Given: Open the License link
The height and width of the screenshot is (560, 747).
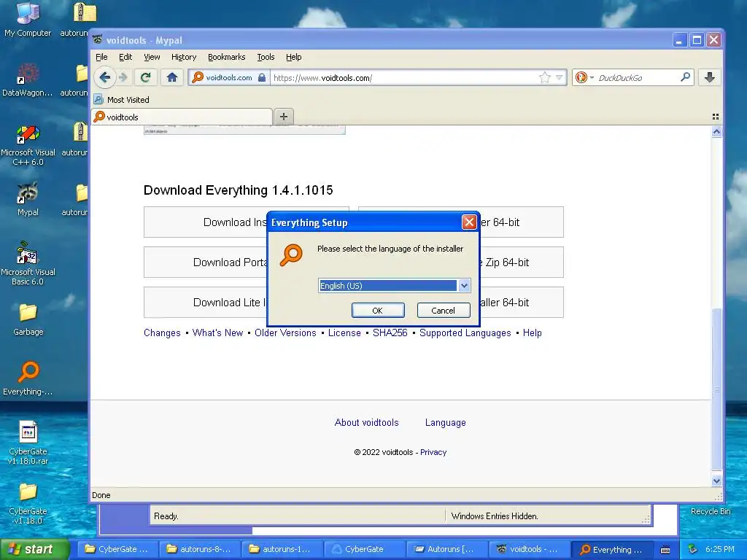Looking at the screenshot, I should 344,332.
